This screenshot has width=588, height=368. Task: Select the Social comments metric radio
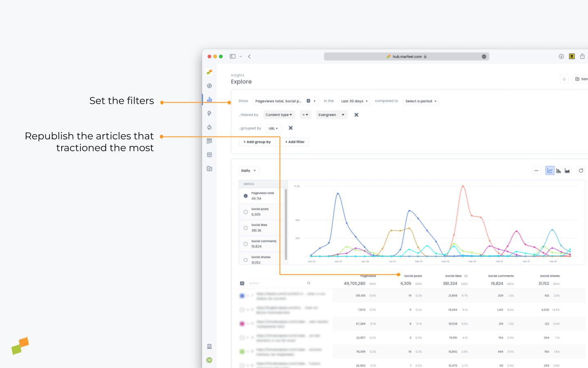[x=245, y=244]
